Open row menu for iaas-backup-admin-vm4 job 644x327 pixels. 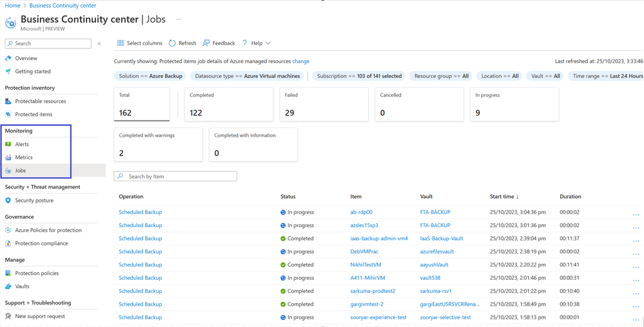[x=636, y=241]
